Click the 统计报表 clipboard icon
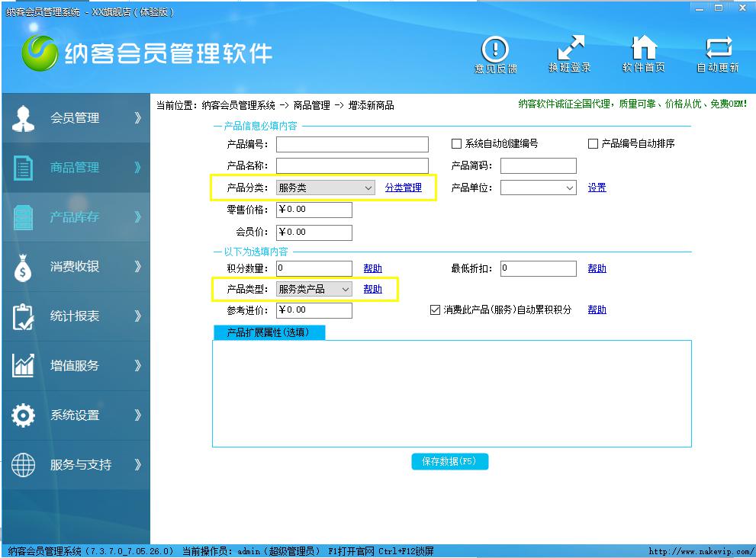 point(24,316)
